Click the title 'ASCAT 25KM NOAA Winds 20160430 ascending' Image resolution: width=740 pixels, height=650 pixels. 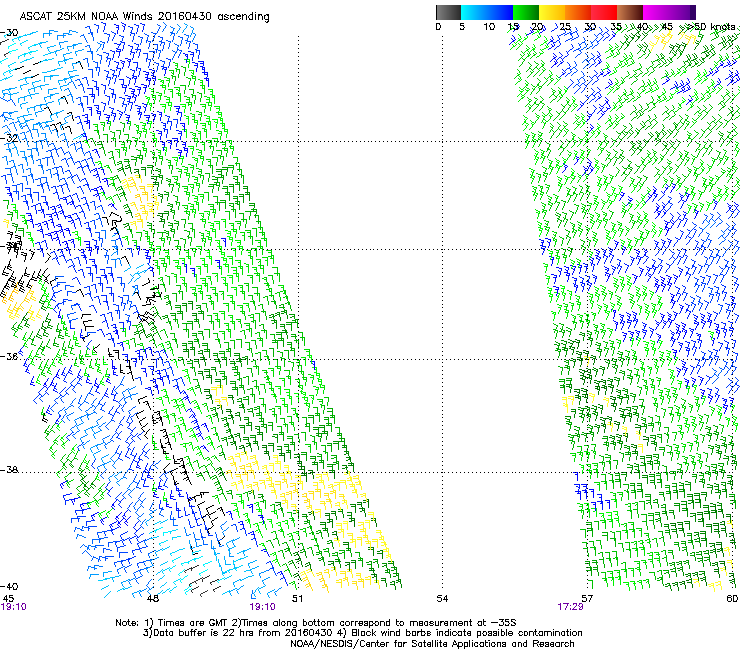click(x=144, y=17)
